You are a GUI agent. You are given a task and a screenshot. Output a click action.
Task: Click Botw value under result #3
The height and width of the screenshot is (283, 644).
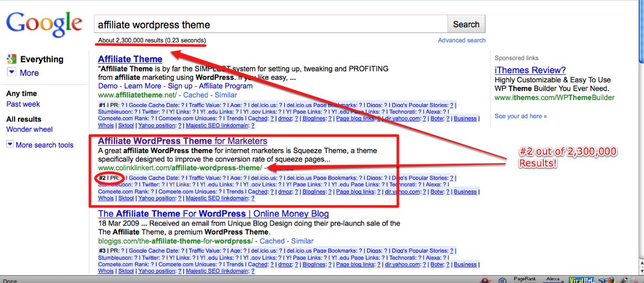click(x=448, y=264)
